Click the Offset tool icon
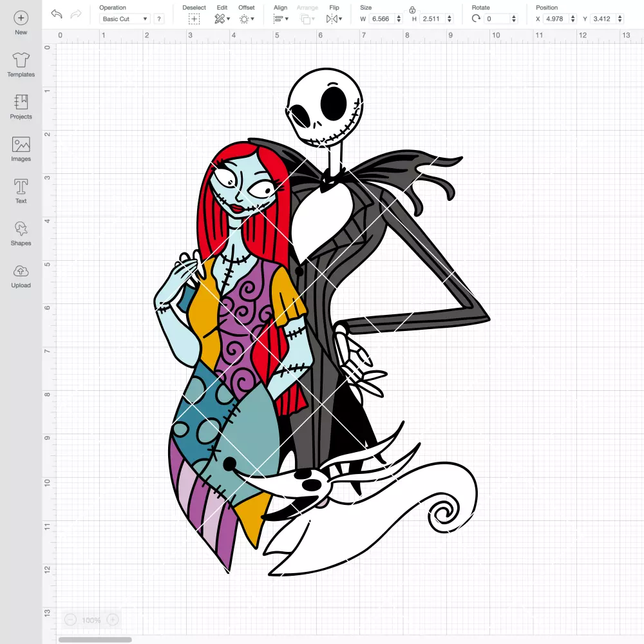This screenshot has width=644, height=644. [x=244, y=19]
